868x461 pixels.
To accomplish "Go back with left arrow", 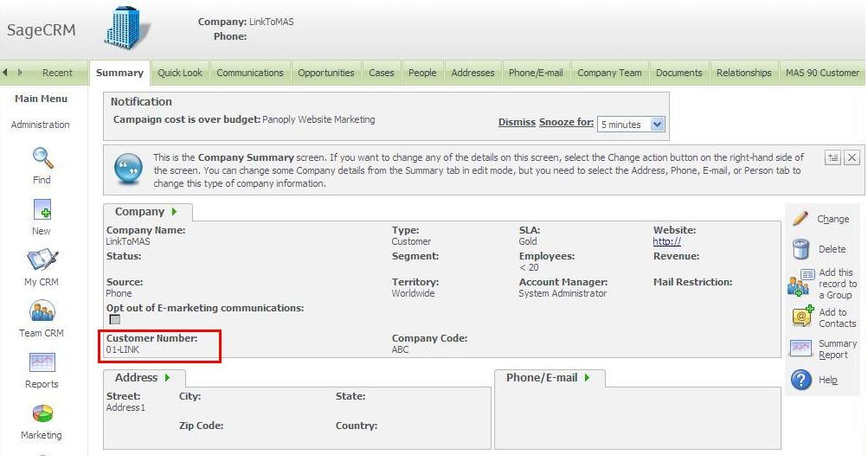I will point(5,73).
